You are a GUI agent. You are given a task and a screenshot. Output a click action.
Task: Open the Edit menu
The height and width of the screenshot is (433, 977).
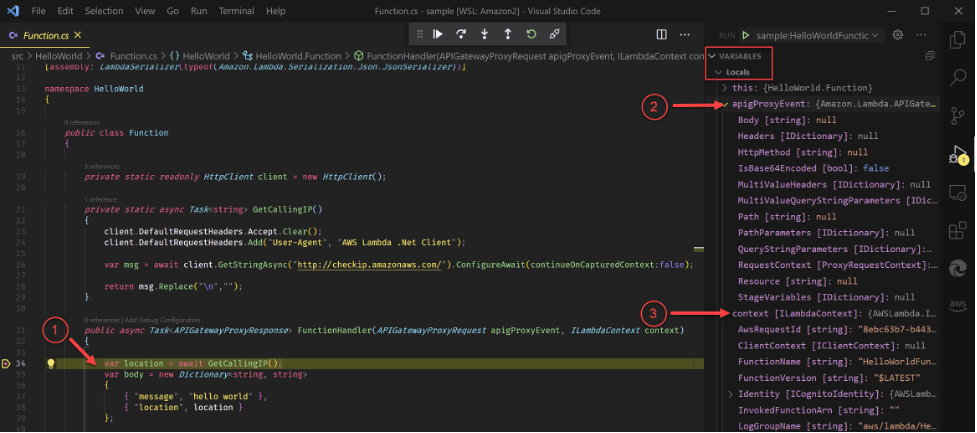(65, 11)
